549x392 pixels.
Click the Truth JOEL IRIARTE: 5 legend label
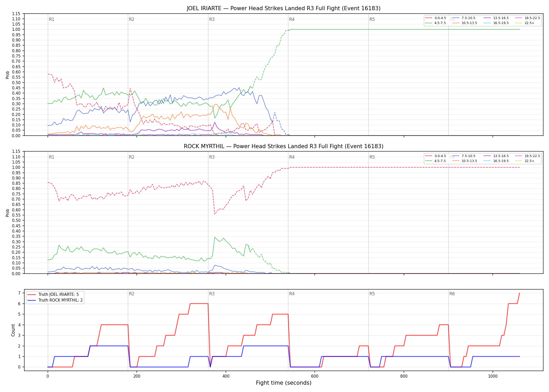pyautogui.click(x=59, y=295)
